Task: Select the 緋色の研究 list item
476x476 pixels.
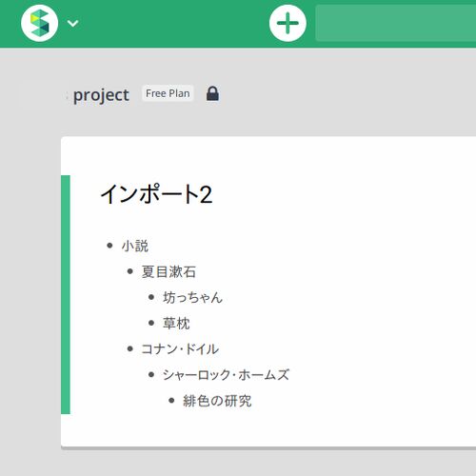Action: coord(217,401)
